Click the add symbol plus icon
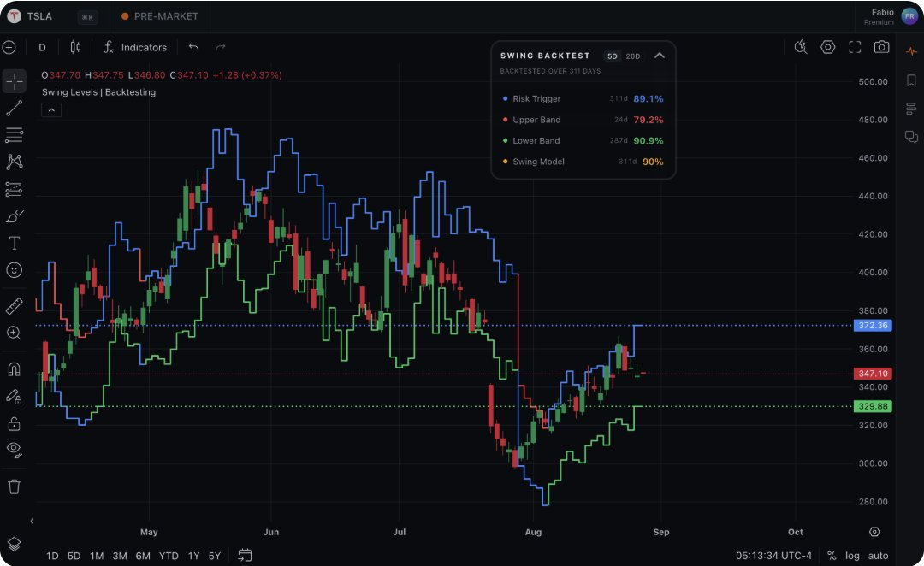 coord(9,47)
